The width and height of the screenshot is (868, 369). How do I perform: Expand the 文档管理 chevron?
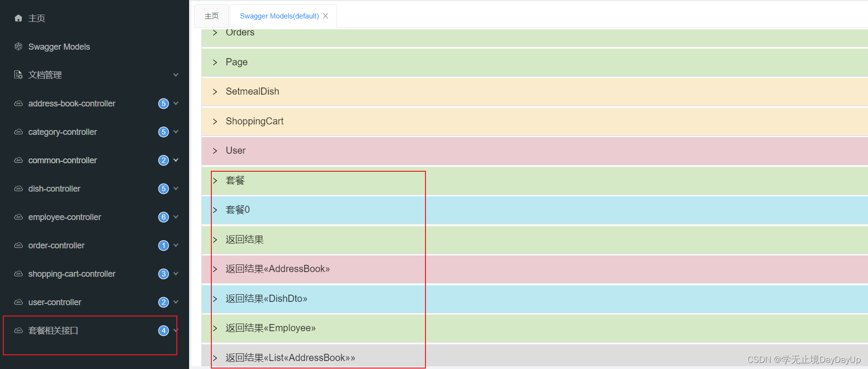176,75
